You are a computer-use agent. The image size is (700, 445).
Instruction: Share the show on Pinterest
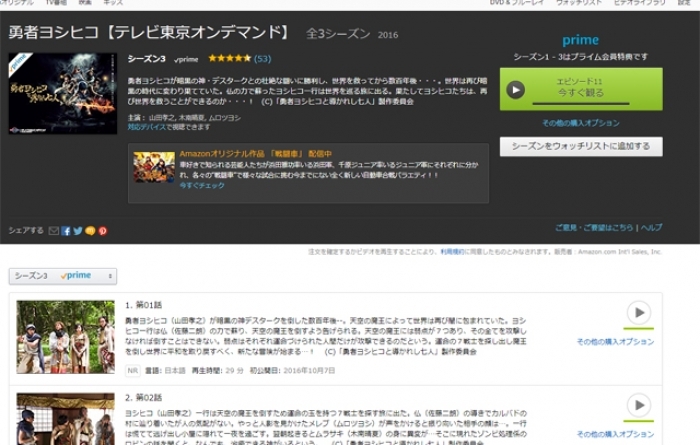pos(102,230)
